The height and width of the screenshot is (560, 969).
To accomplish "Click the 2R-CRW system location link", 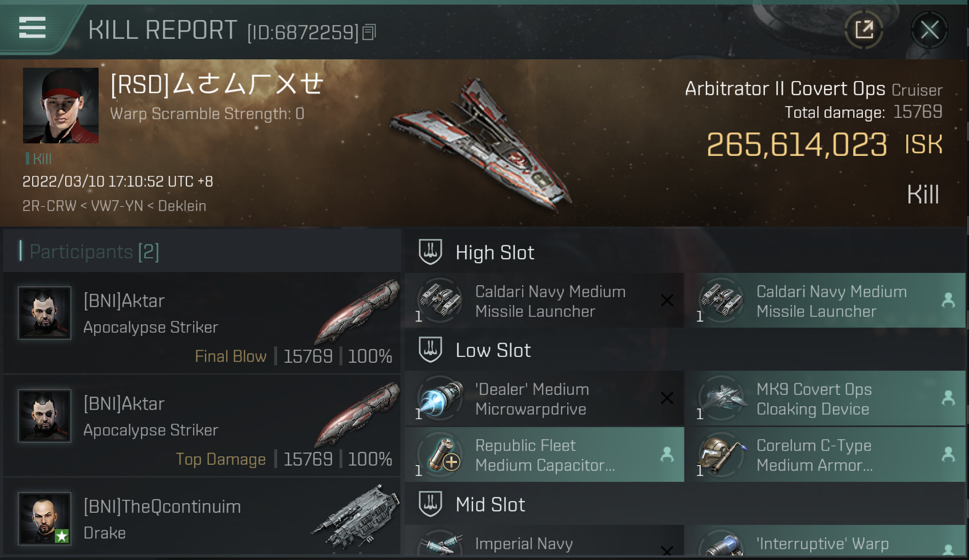I will 49,206.
